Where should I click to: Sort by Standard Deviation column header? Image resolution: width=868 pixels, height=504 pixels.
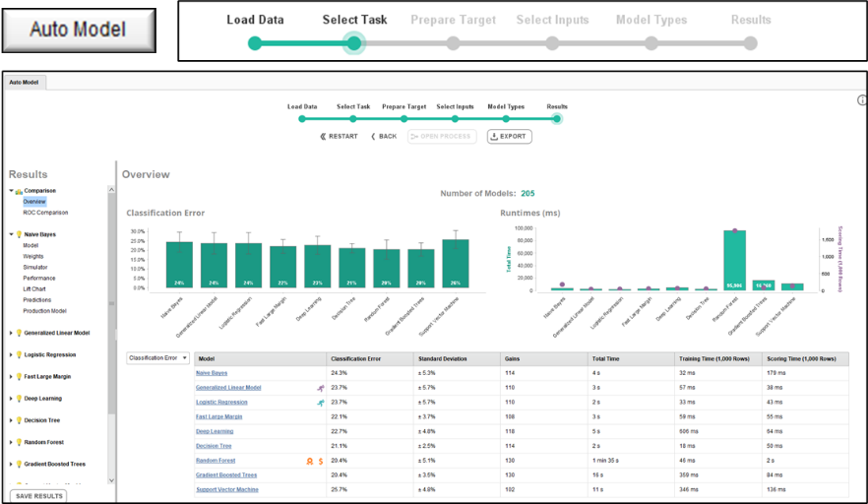(457, 359)
